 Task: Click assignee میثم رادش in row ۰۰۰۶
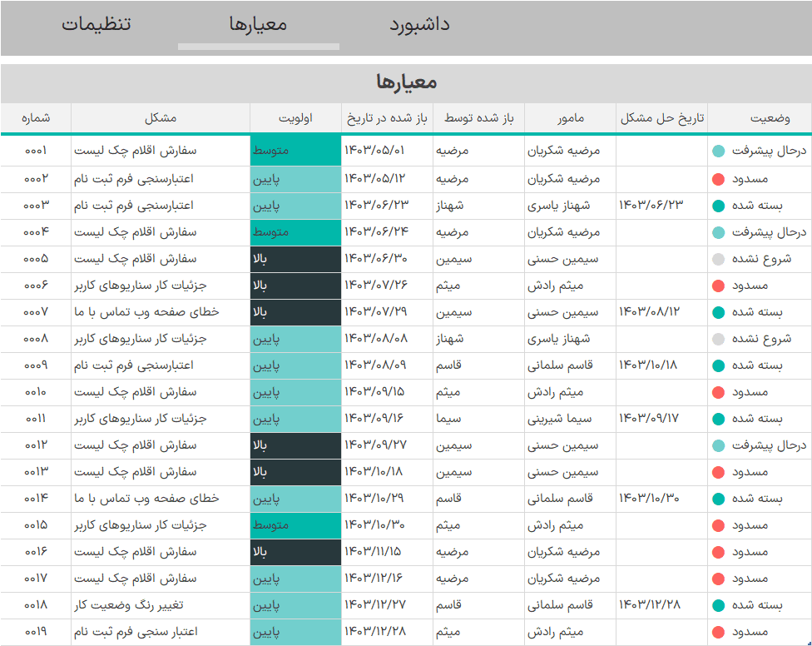pos(555,286)
